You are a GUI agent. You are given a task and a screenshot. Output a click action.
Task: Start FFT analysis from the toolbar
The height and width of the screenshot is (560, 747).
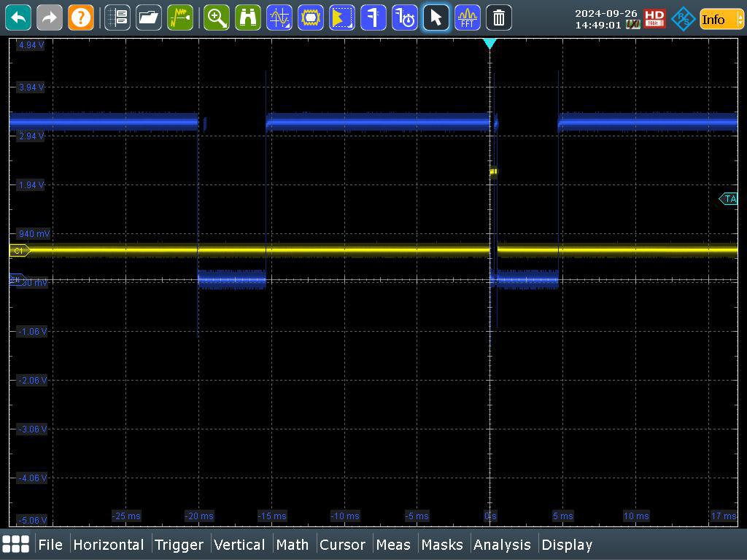[x=468, y=17]
